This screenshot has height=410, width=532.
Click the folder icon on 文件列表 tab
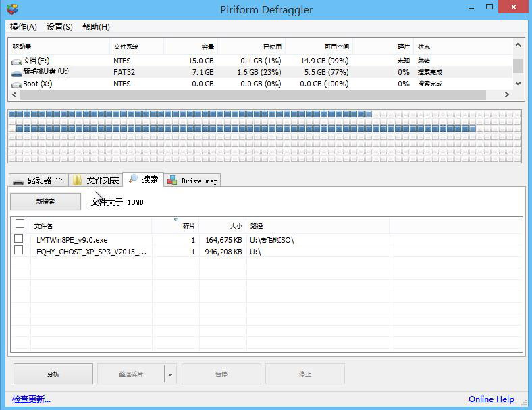pyautogui.click(x=78, y=180)
